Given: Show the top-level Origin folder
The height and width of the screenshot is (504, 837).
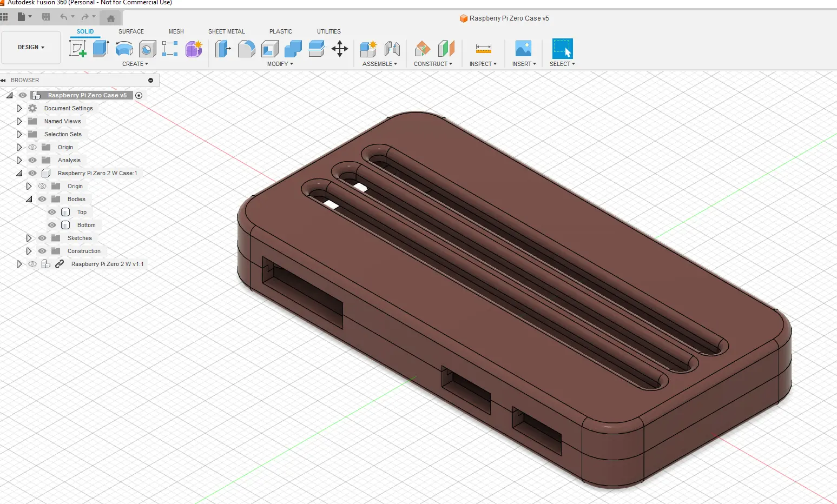Looking at the screenshot, I should coord(32,147).
